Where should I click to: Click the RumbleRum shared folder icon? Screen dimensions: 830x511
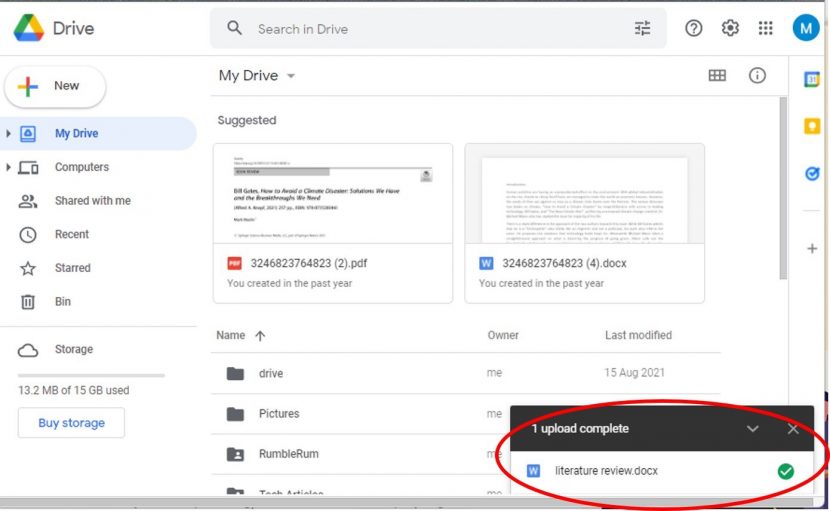pos(235,454)
